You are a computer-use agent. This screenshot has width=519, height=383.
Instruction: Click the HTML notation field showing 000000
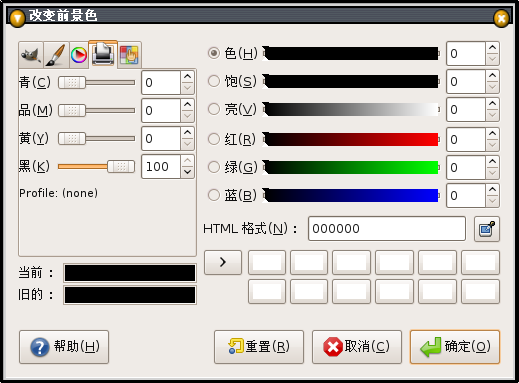click(387, 229)
